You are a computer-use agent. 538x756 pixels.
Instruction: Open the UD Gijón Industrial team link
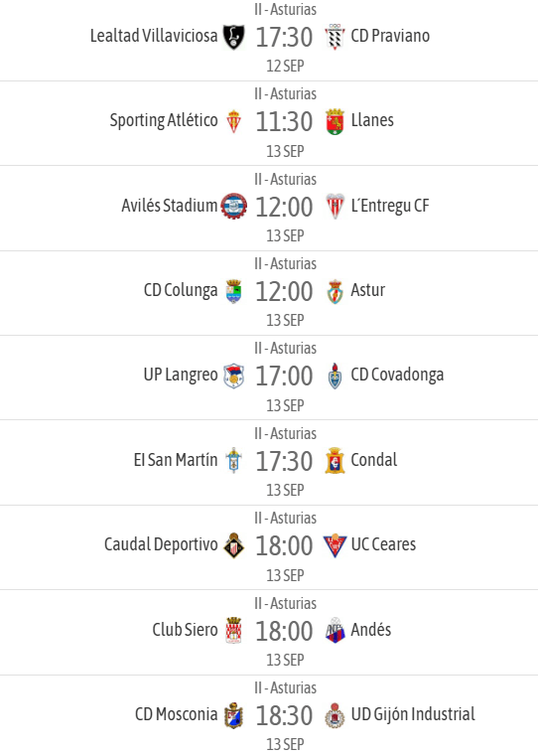tap(413, 714)
